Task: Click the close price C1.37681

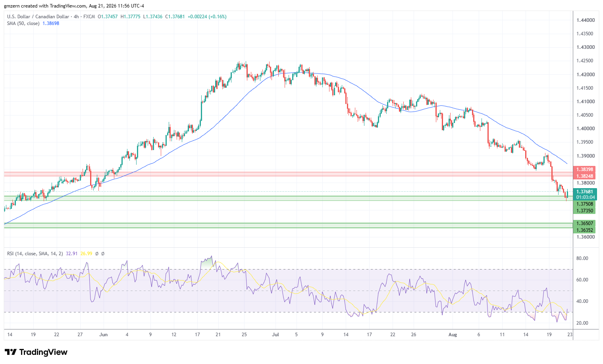Action: [x=175, y=17]
